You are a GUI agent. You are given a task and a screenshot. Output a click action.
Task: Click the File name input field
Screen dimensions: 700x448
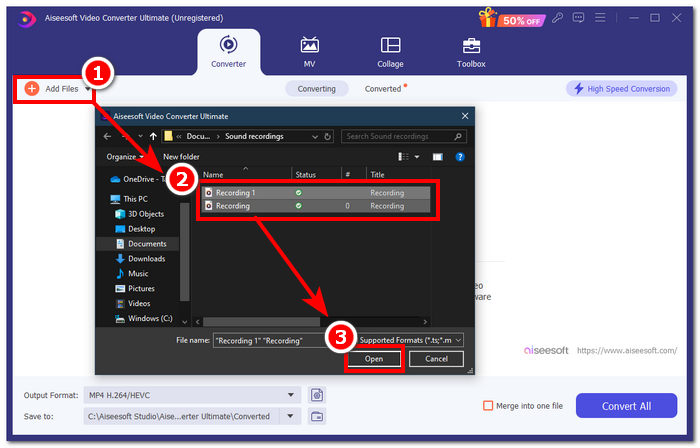[270, 340]
